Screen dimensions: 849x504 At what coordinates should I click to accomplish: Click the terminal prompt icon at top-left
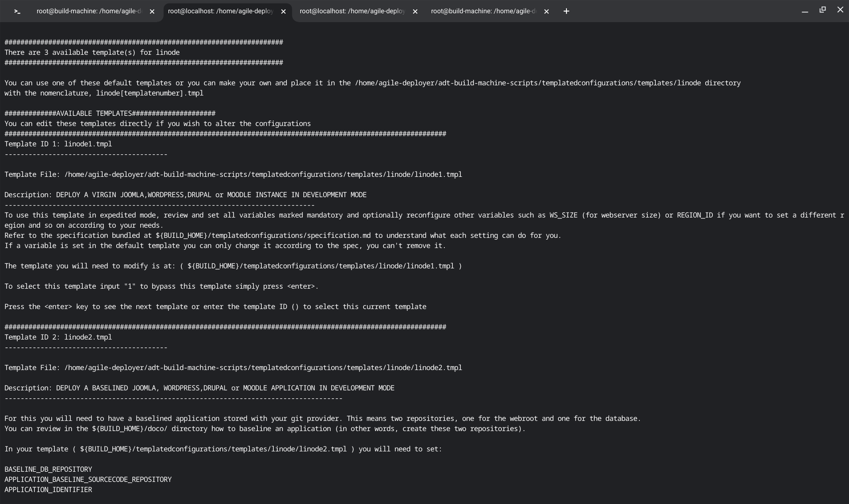(x=17, y=11)
